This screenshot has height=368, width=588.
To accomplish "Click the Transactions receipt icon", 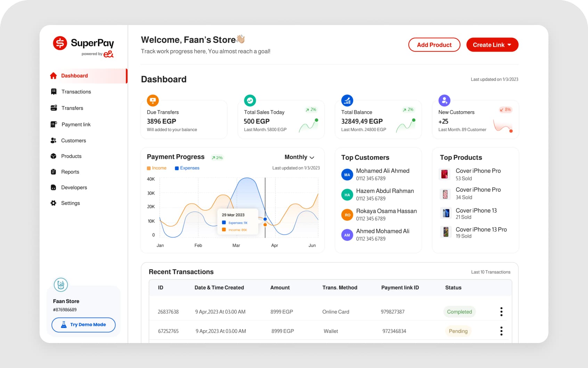I will (54, 92).
